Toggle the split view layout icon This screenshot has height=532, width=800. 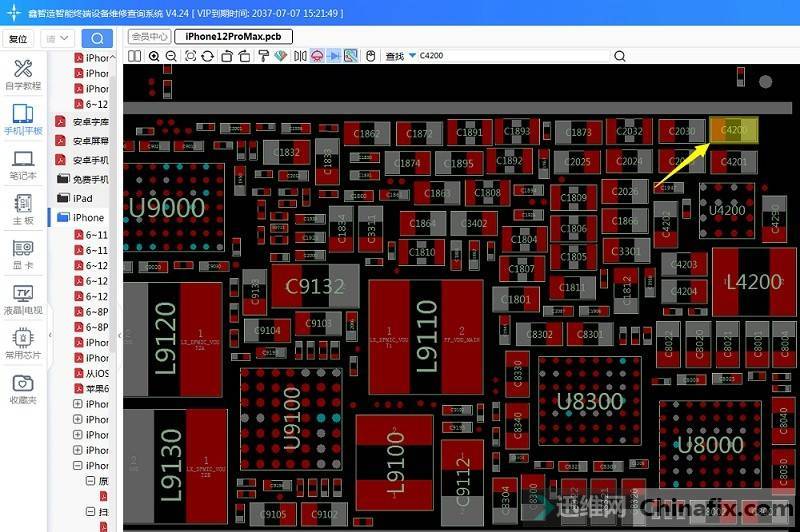tap(136, 56)
